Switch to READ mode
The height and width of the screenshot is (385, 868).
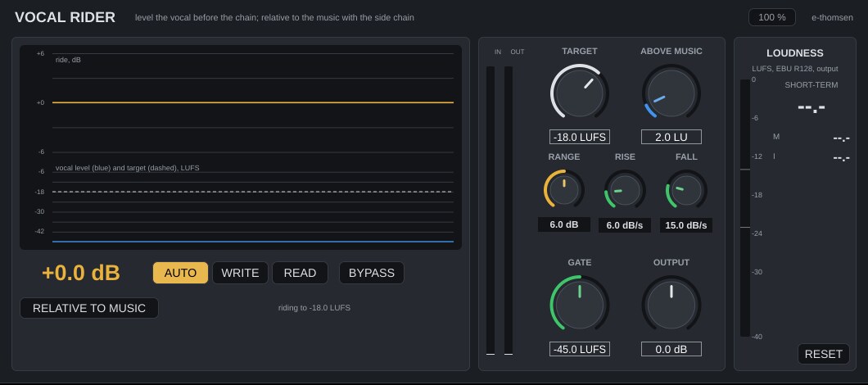tap(300, 273)
